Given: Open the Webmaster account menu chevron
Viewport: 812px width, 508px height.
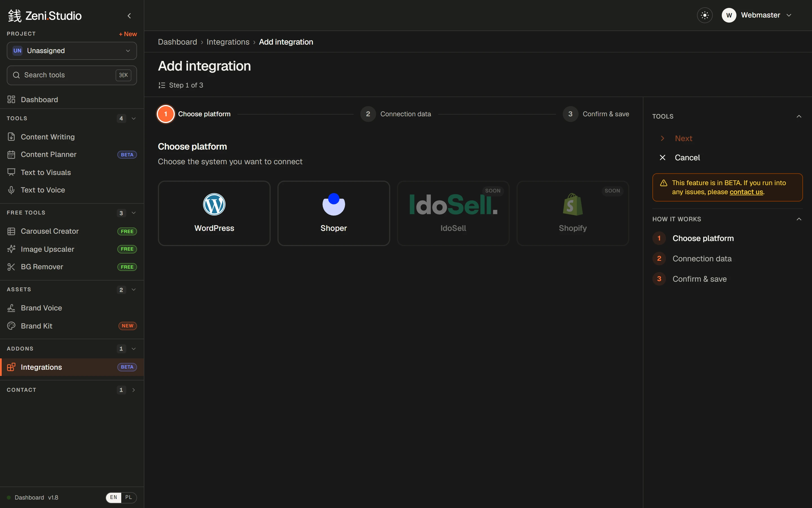Looking at the screenshot, I should tap(789, 15).
